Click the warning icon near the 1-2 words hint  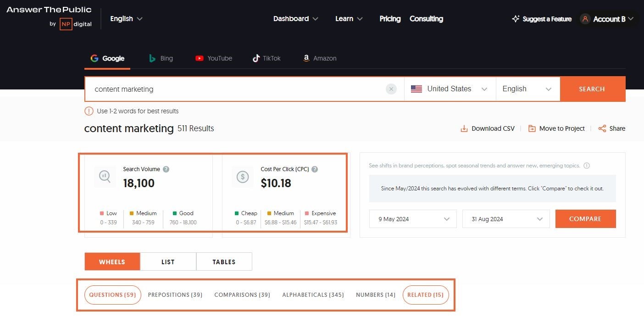point(89,111)
